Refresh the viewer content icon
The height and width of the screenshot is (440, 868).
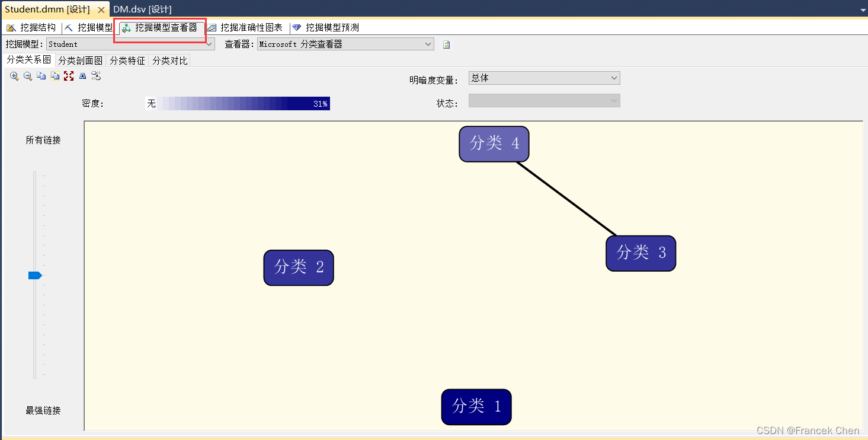[447, 44]
